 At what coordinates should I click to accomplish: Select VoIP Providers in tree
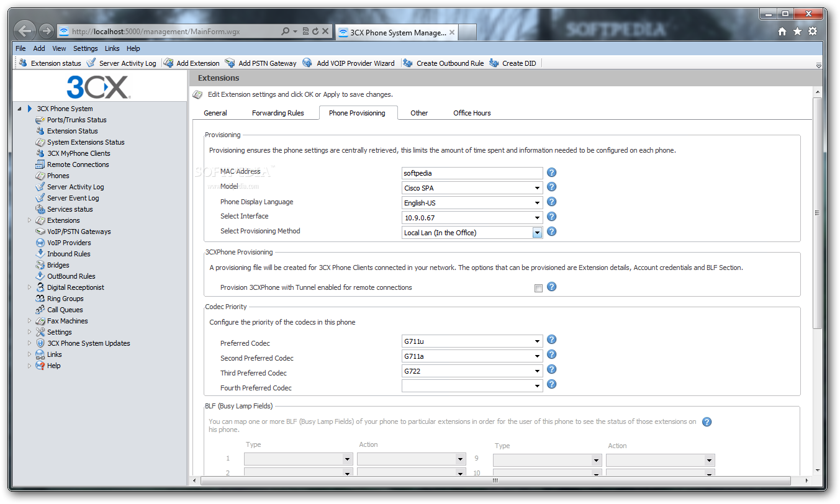[69, 243]
